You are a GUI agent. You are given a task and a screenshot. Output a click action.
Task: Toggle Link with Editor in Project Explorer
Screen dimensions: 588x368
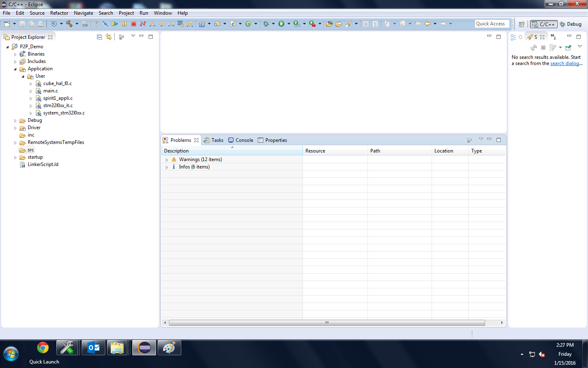coord(109,37)
